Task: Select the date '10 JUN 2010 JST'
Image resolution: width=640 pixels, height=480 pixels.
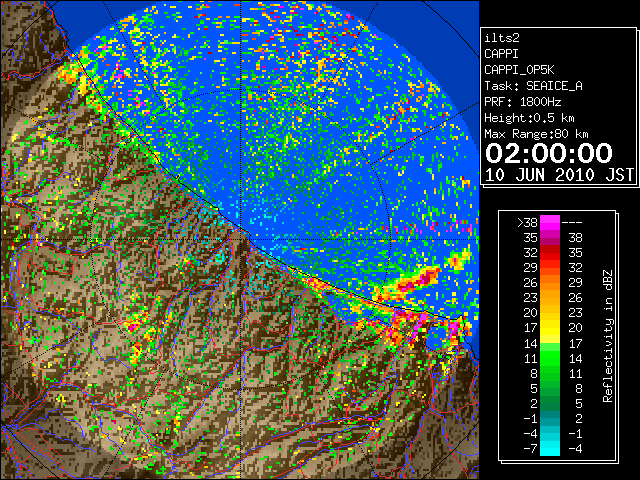Action: click(559, 175)
